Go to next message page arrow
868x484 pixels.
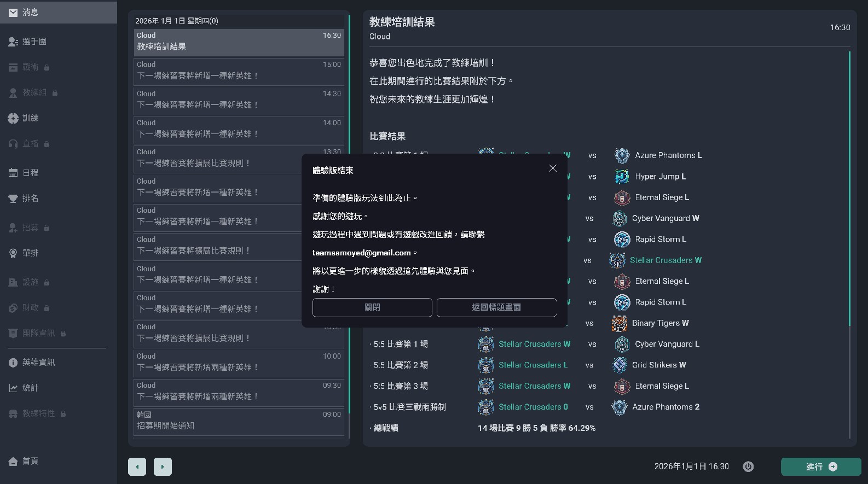(x=163, y=466)
